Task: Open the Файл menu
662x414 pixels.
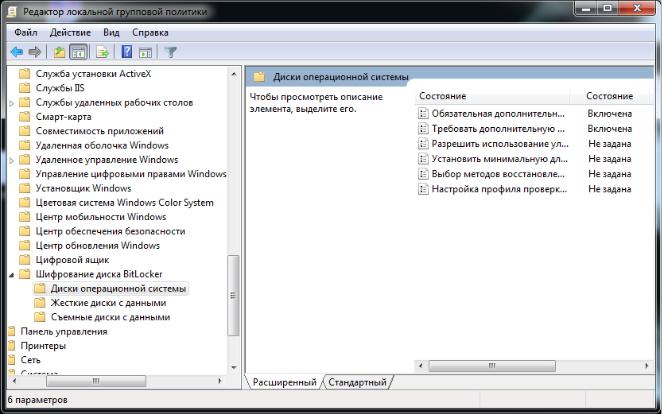Action: click(x=26, y=32)
